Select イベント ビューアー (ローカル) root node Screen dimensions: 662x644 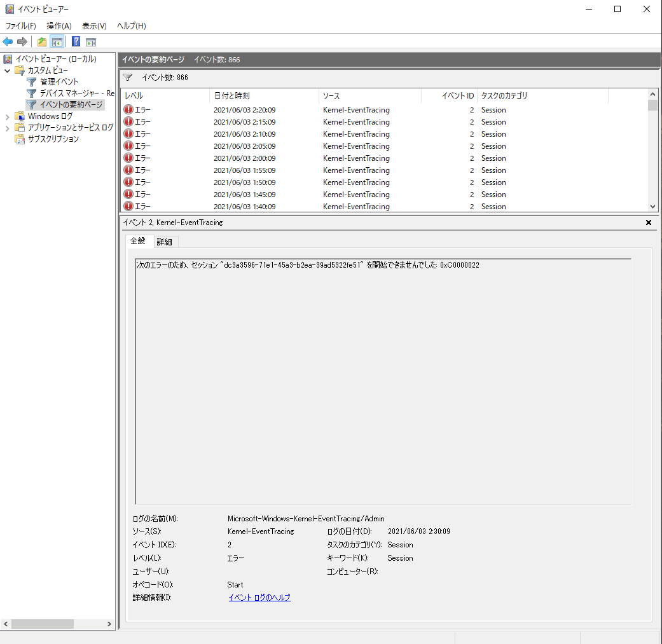tap(56, 58)
